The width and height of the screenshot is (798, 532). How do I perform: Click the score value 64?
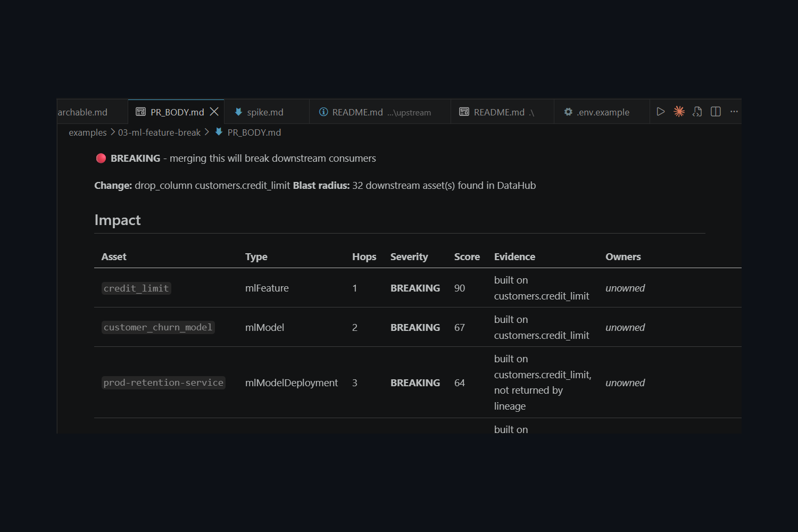coord(460,383)
